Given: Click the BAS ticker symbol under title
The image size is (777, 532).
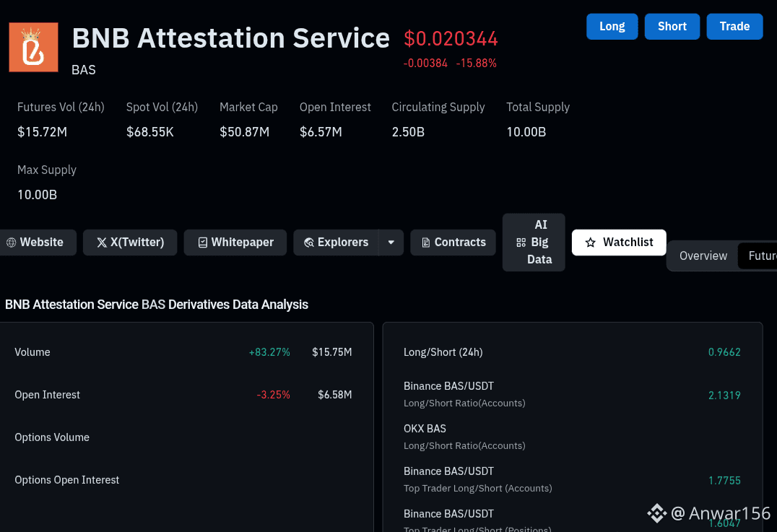Looking at the screenshot, I should (84, 70).
